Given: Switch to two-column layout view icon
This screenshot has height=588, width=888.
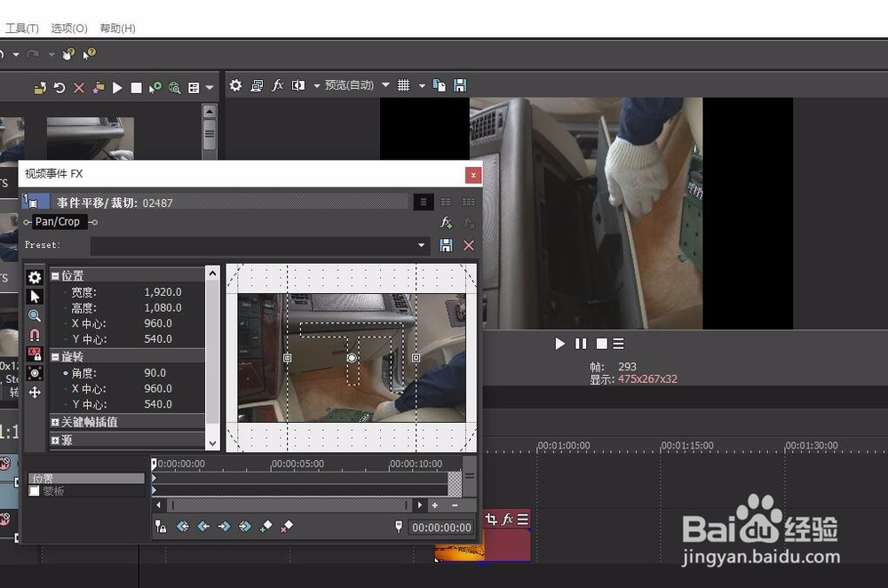Looking at the screenshot, I should (x=446, y=203).
